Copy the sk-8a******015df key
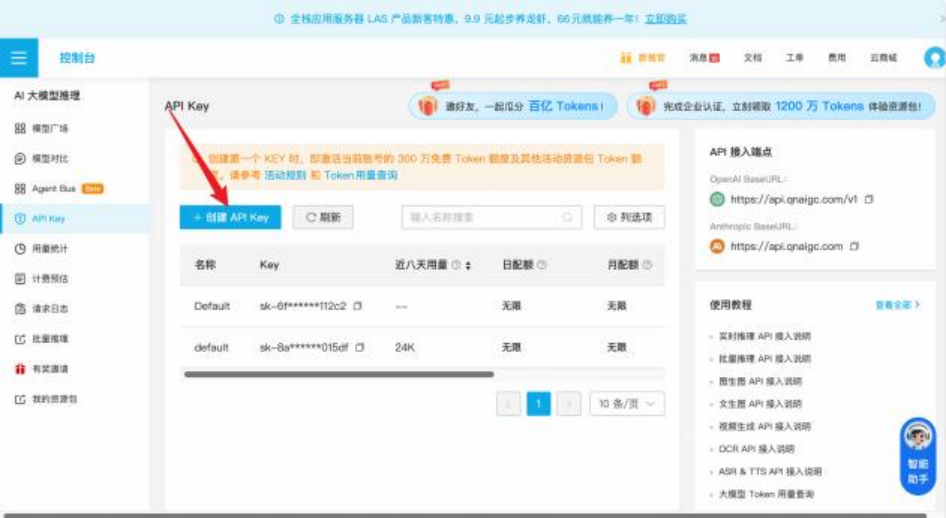This screenshot has height=518, width=946. [x=360, y=347]
